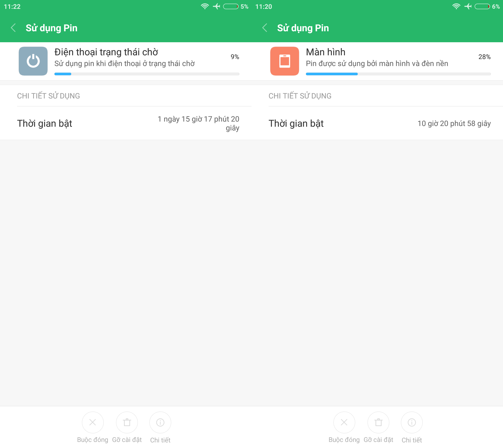Tap 'CHI TIẾT SỬ DỤNG' header on left screen
Screen dimensions: 503x448
click(49, 96)
